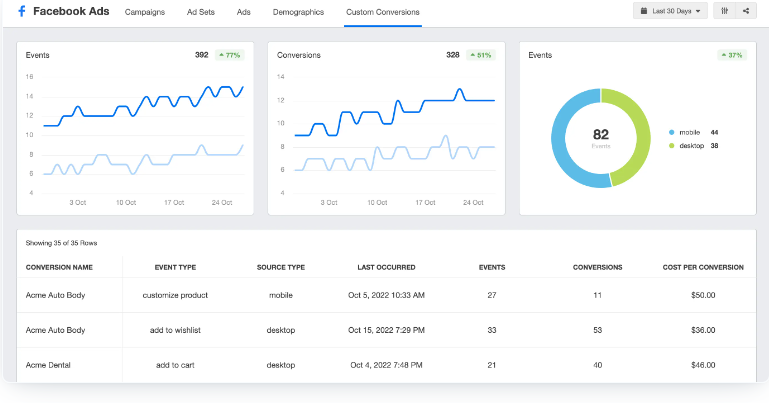Select the Demographics tab

(298, 12)
